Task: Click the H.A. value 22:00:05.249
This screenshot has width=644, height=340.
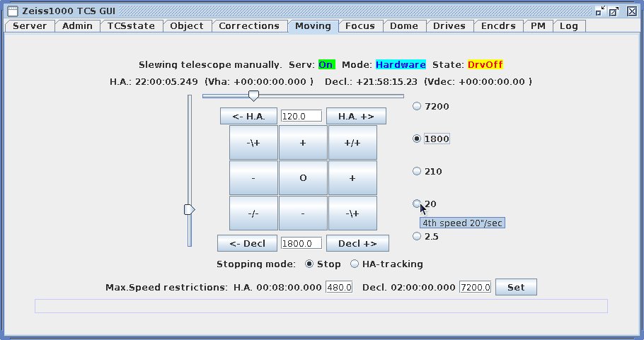Action: click(166, 81)
